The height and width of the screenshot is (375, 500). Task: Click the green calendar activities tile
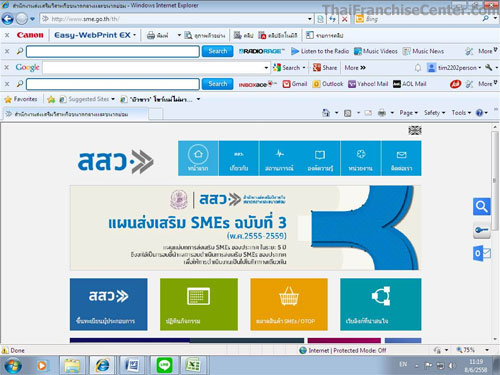[x=199, y=304]
